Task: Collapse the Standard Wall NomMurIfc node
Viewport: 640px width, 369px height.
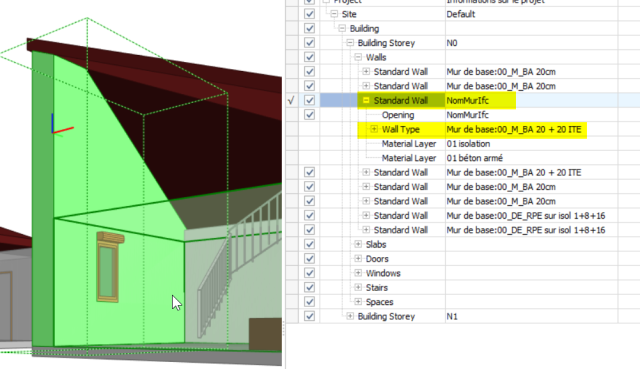Action: [x=366, y=100]
